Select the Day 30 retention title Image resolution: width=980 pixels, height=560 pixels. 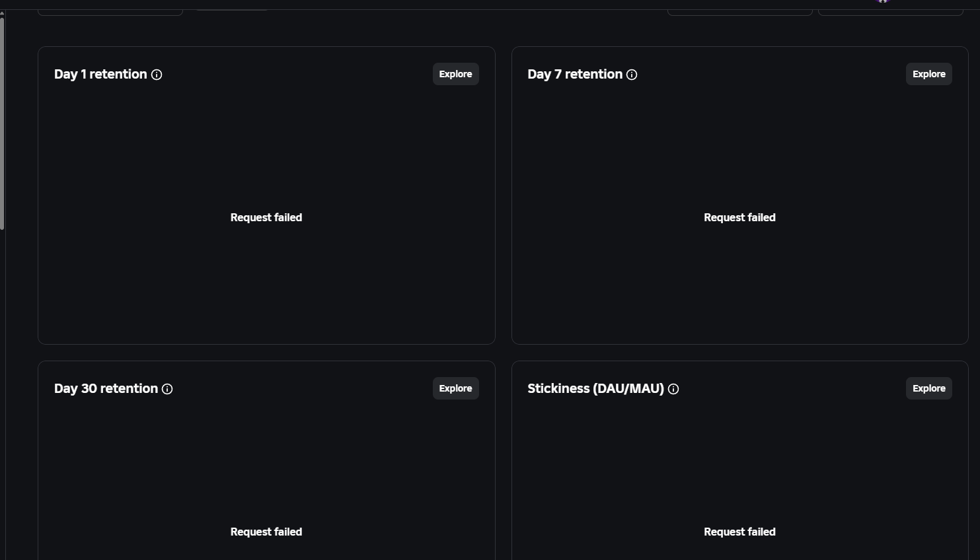point(106,388)
